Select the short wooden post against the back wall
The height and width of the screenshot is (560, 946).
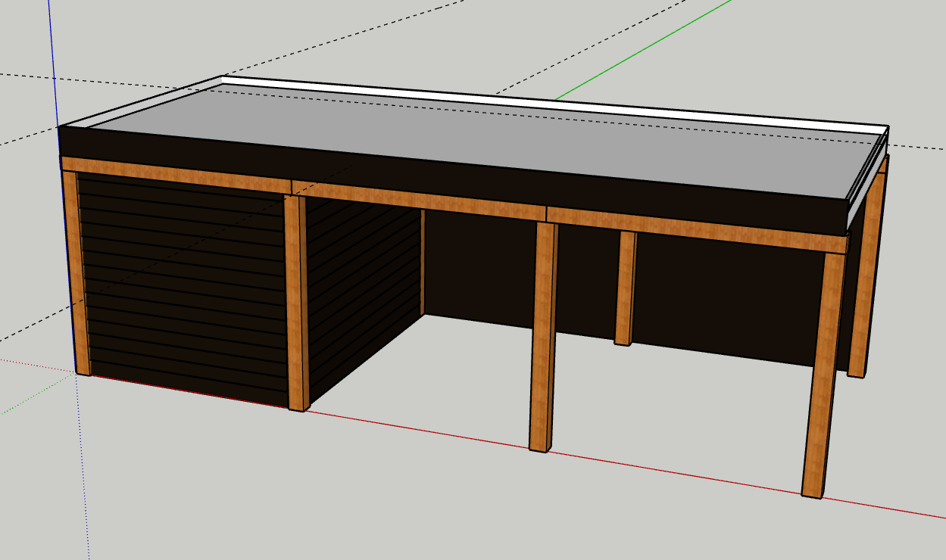click(x=626, y=288)
